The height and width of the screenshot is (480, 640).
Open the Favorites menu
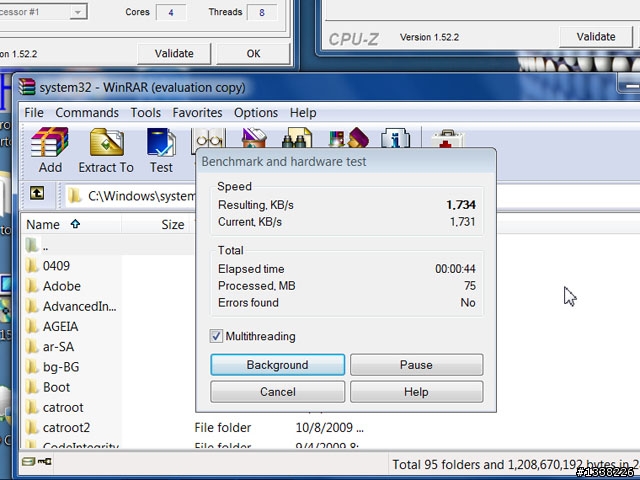click(x=197, y=113)
